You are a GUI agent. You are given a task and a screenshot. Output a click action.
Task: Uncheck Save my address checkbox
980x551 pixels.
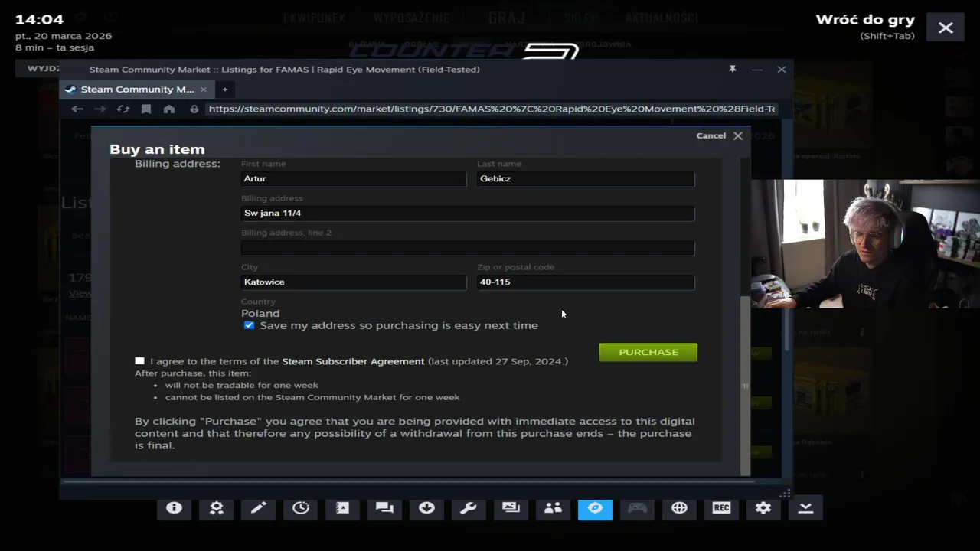coord(249,325)
